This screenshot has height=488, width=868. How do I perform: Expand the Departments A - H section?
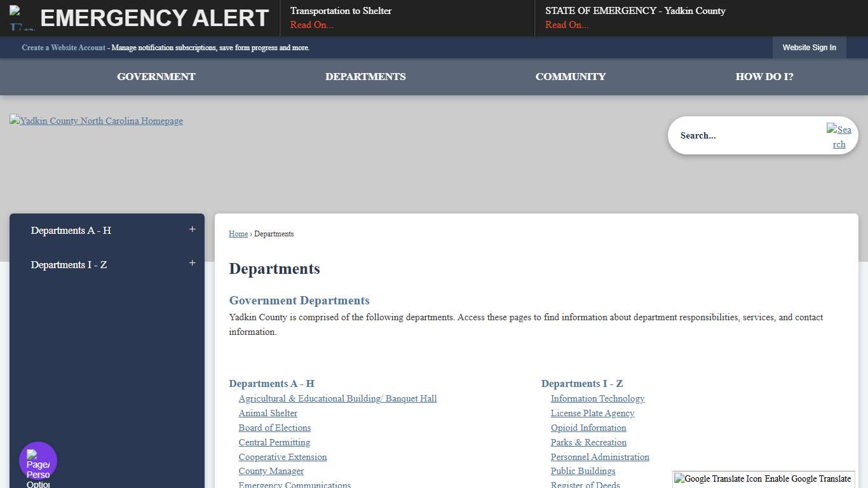pos(192,229)
